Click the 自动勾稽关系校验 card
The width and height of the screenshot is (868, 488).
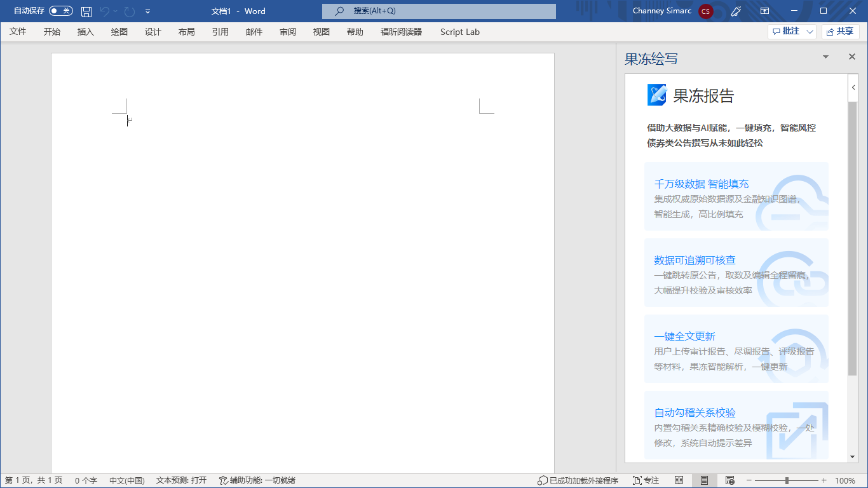tap(736, 425)
